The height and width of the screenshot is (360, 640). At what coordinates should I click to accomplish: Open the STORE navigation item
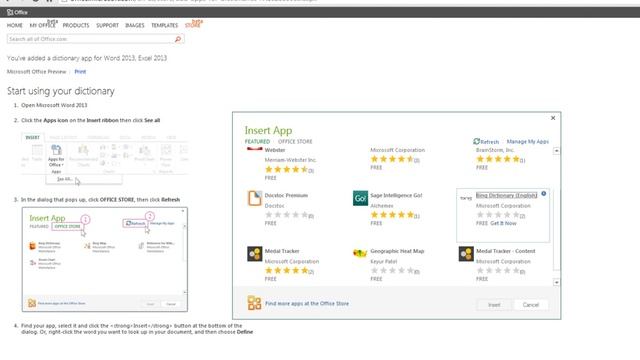[193, 25]
